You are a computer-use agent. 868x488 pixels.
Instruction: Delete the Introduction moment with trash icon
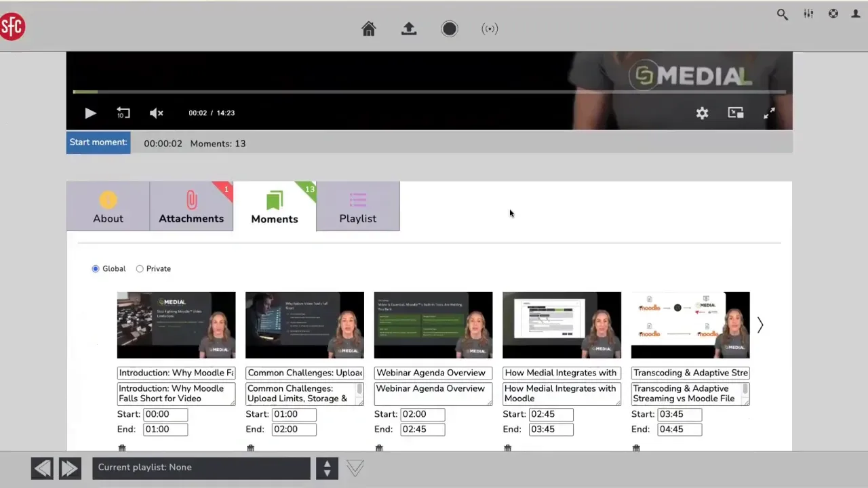(122, 448)
